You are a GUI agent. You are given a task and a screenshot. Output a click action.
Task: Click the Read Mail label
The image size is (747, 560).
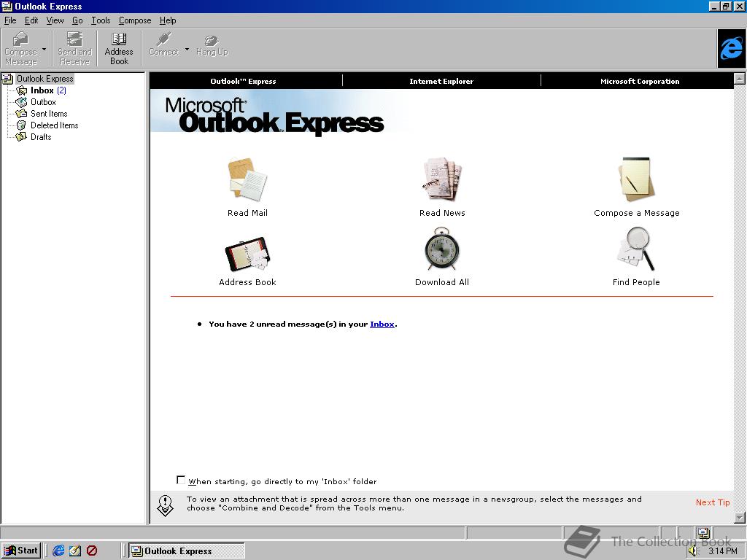[x=247, y=213]
